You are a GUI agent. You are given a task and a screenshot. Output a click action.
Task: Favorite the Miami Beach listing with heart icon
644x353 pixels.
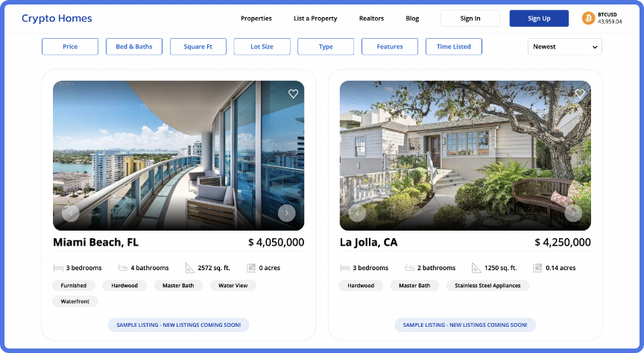(x=293, y=94)
